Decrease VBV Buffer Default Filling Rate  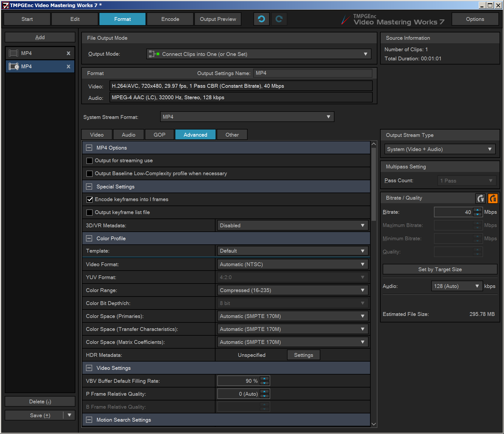coord(264,383)
